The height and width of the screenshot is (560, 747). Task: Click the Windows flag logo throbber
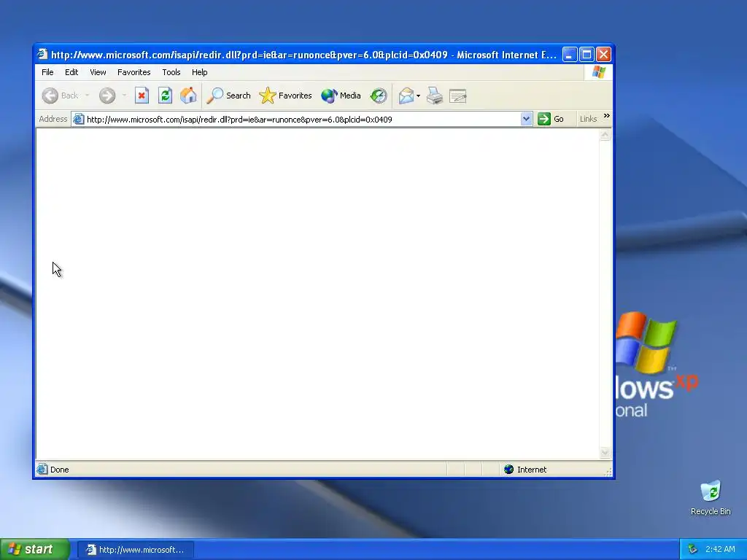click(599, 72)
